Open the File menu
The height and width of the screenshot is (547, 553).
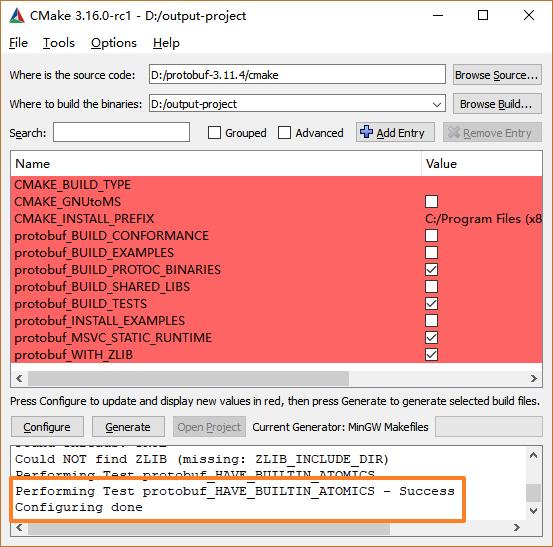[18, 43]
